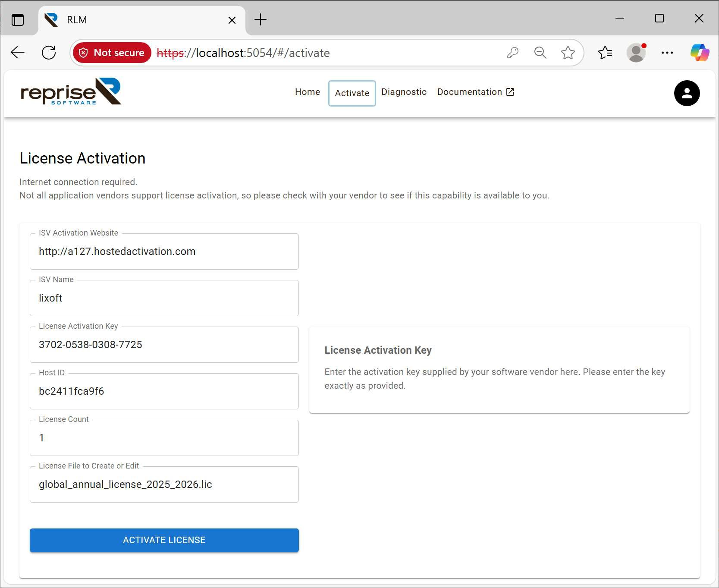
Task: Click the License Activation heading
Action: [82, 158]
